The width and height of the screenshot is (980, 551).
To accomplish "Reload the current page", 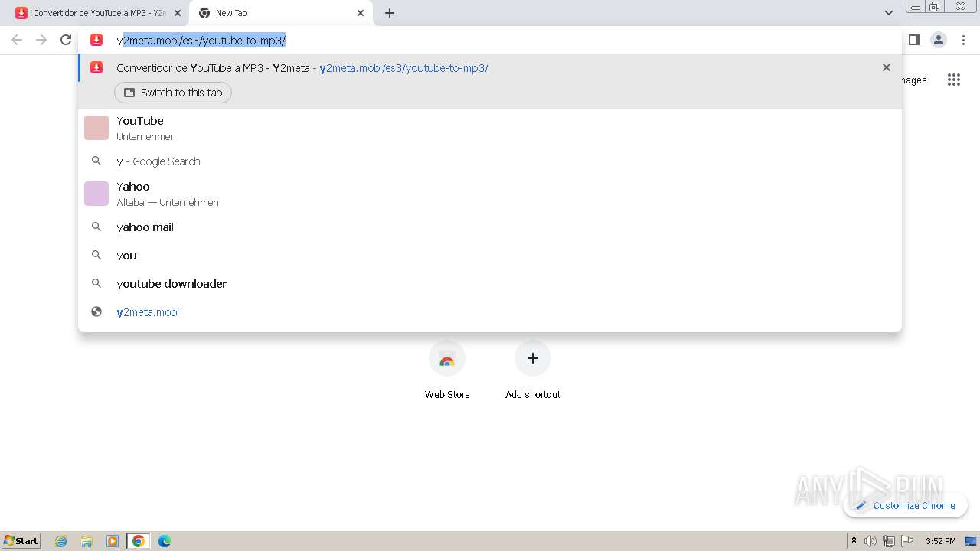I will pos(66,40).
